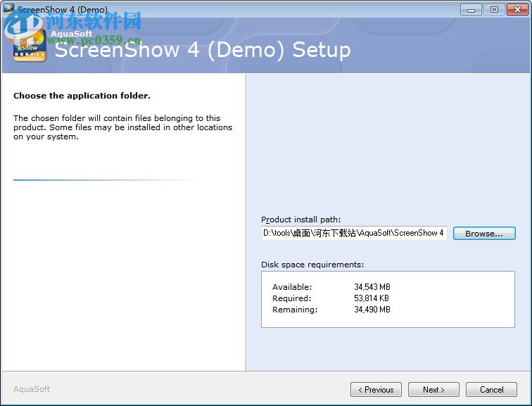Close the setup window
This screenshot has width=532, height=406.
pos(517,9)
